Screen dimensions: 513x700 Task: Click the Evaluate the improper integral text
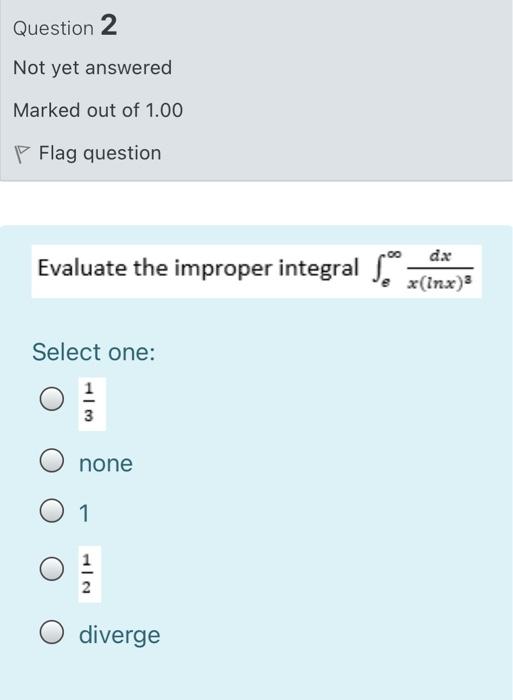click(x=198, y=268)
